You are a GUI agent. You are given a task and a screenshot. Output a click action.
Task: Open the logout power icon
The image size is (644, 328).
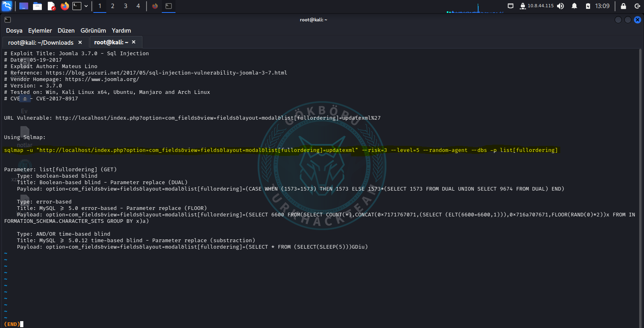[x=637, y=6]
